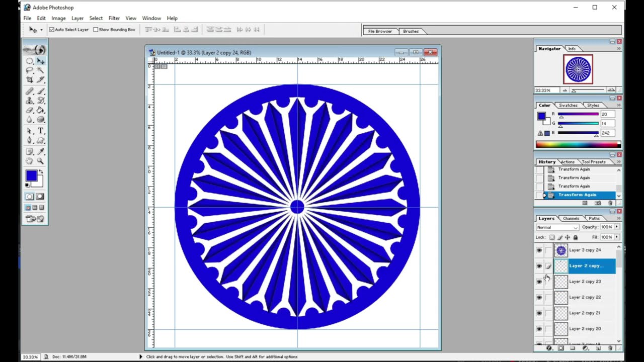Toggle lock transparent pixels icon
Viewport: 644px width, 362px height.
[x=552, y=237]
